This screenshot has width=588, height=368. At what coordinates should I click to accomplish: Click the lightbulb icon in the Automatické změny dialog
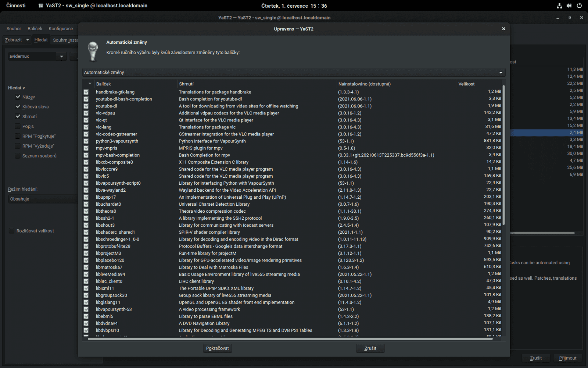pyautogui.click(x=92, y=51)
